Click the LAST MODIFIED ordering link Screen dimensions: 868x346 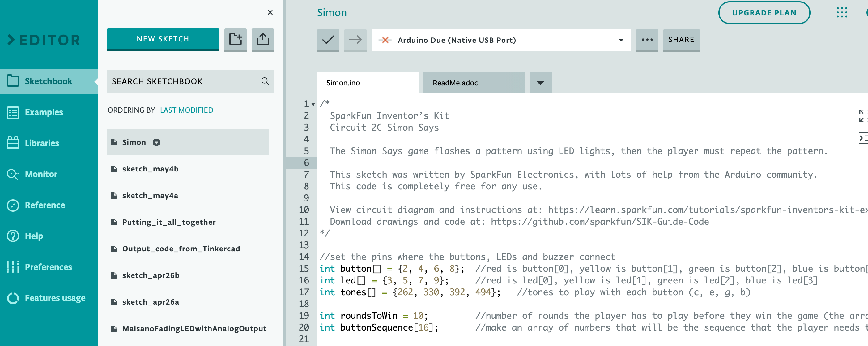186,110
